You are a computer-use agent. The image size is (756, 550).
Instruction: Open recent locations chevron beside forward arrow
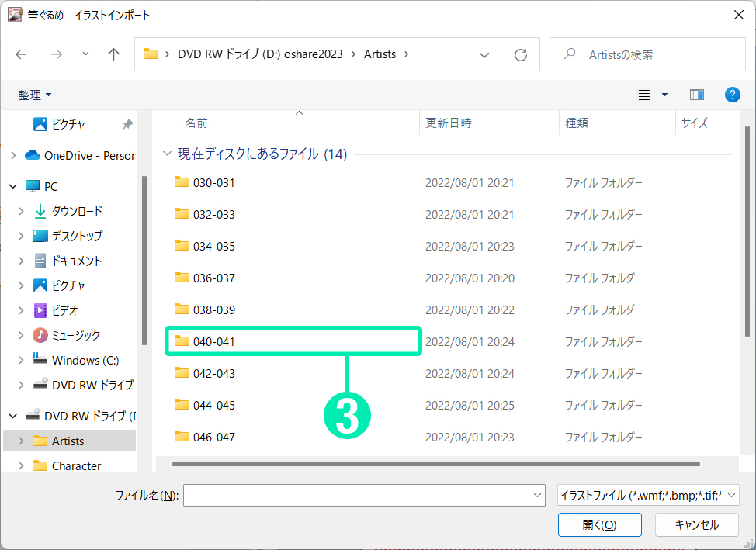click(85, 54)
